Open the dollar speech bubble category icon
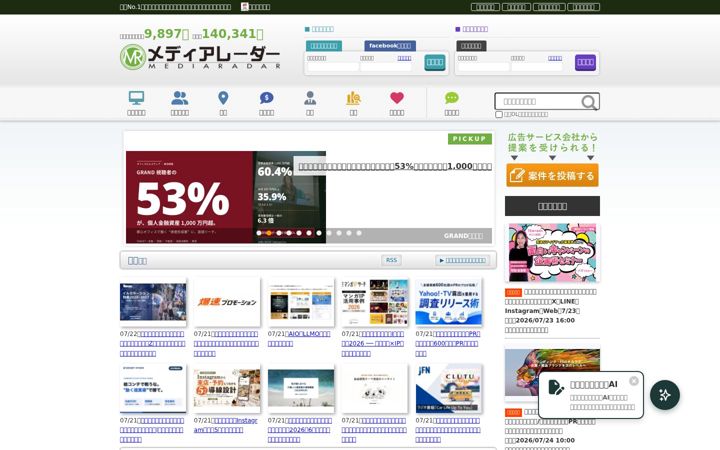This screenshot has width=720, height=450. [266, 98]
